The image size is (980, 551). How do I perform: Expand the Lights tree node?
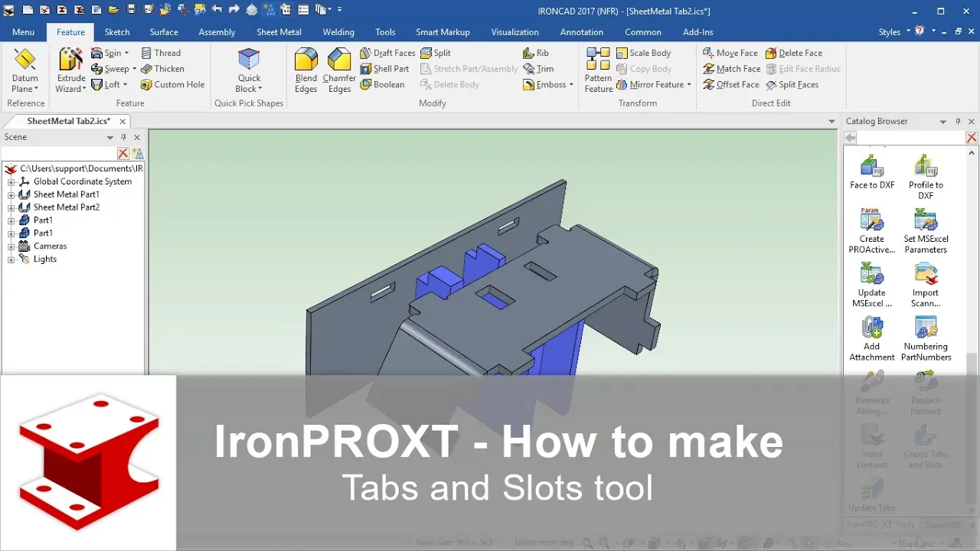(11, 259)
